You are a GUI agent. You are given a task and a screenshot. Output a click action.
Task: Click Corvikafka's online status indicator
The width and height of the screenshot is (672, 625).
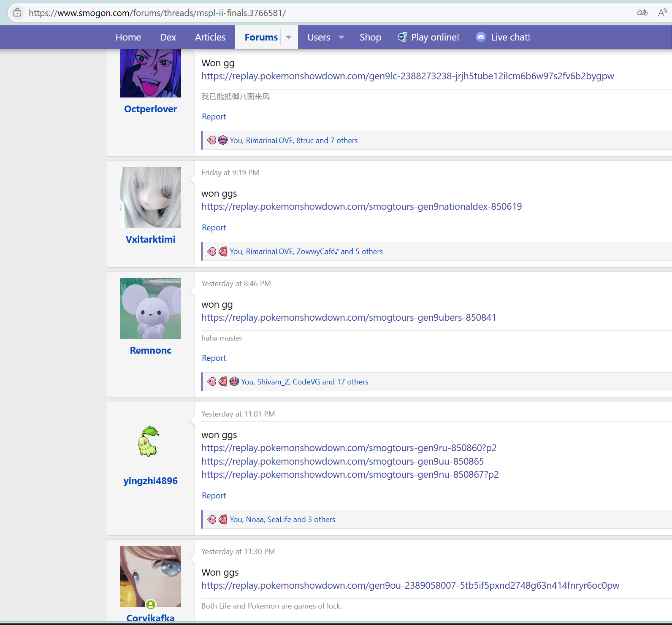151,605
